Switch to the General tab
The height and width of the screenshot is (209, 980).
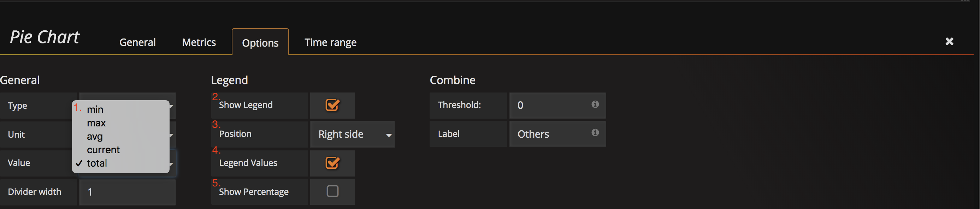137,42
